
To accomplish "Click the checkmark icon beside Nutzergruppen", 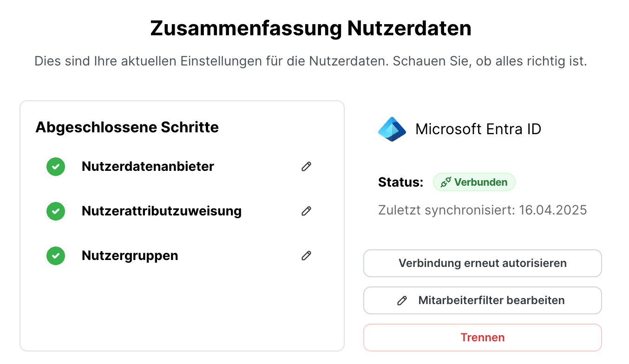I will click(55, 255).
